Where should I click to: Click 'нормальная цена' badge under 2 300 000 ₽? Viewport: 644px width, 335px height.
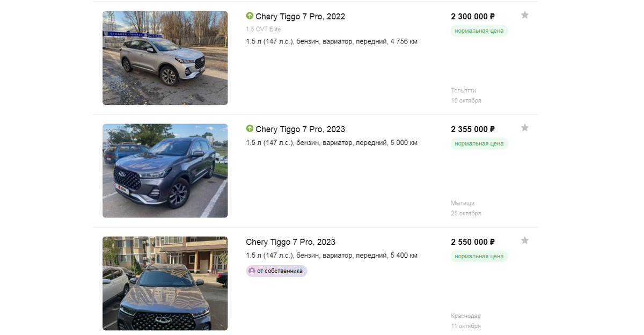(479, 31)
